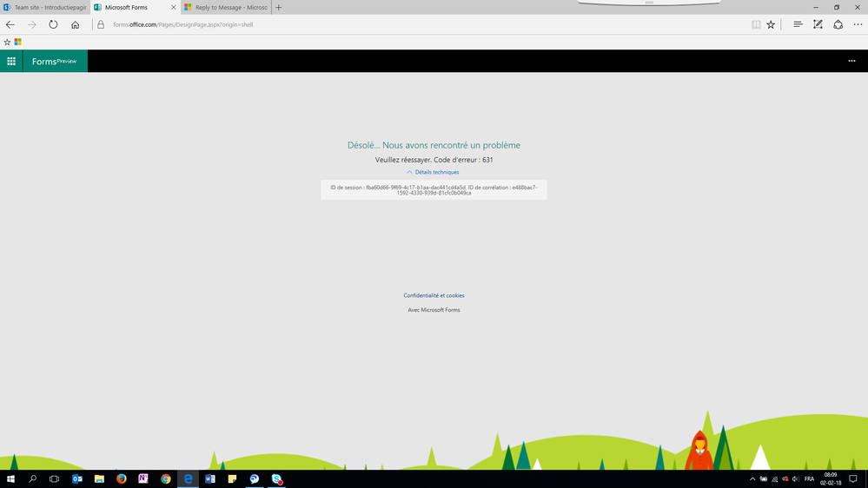Click the favorites bar star icon

point(7,42)
